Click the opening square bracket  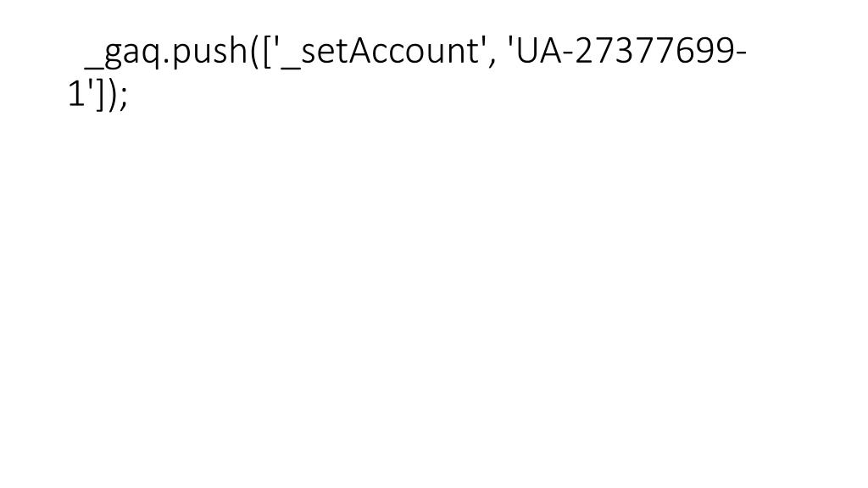267,52
